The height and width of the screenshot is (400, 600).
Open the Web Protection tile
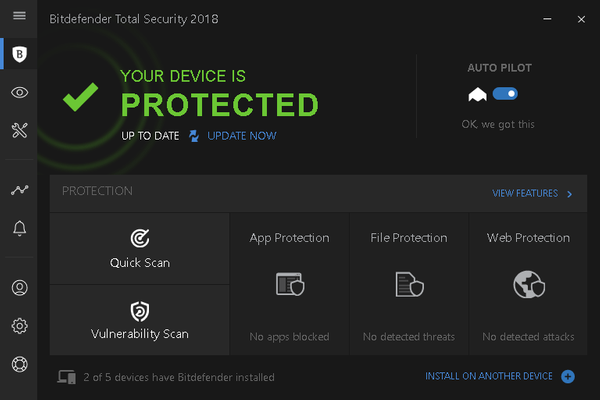pyautogui.click(x=528, y=284)
